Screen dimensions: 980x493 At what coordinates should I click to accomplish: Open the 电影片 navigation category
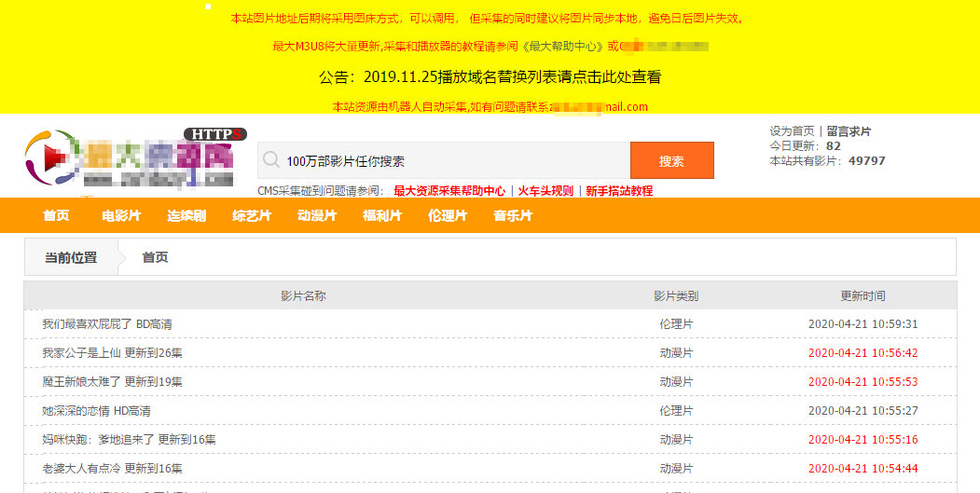pyautogui.click(x=121, y=215)
